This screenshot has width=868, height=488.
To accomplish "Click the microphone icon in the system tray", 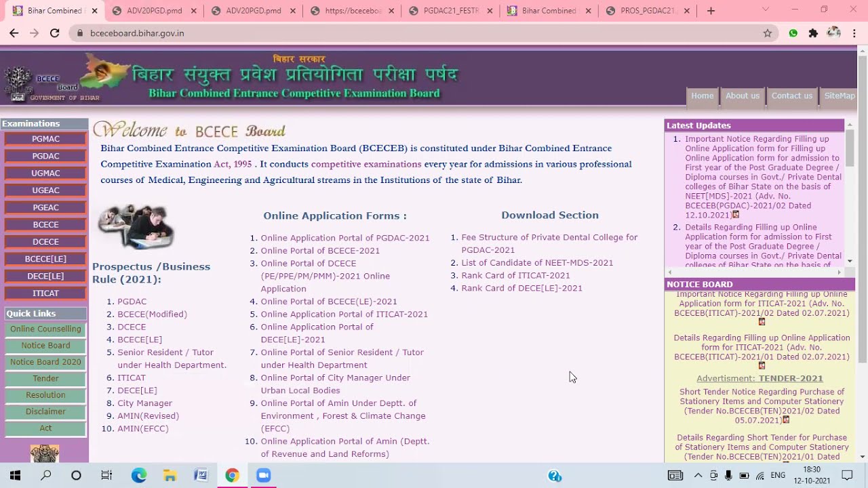I will (728, 475).
